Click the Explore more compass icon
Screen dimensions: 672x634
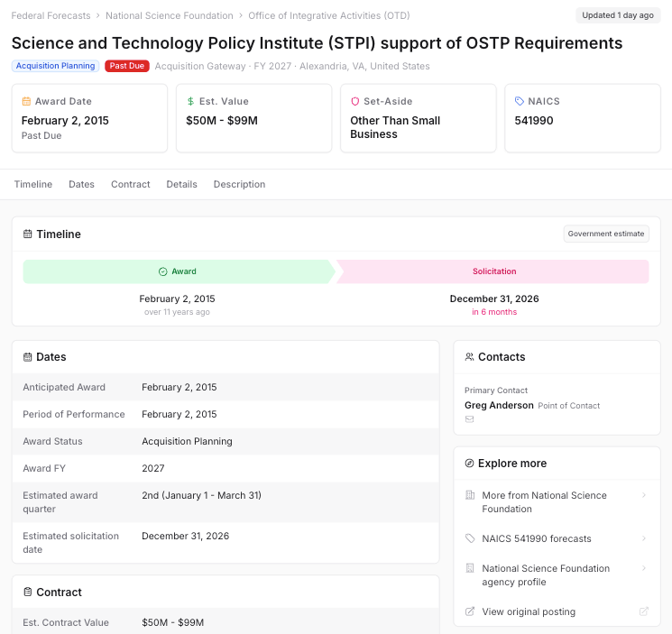[469, 463]
